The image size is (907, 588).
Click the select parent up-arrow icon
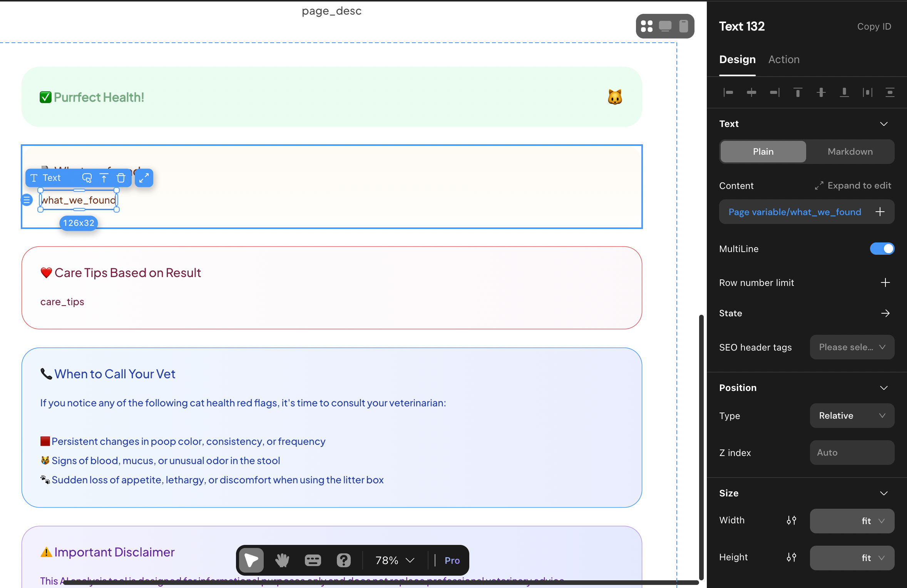pos(104,178)
